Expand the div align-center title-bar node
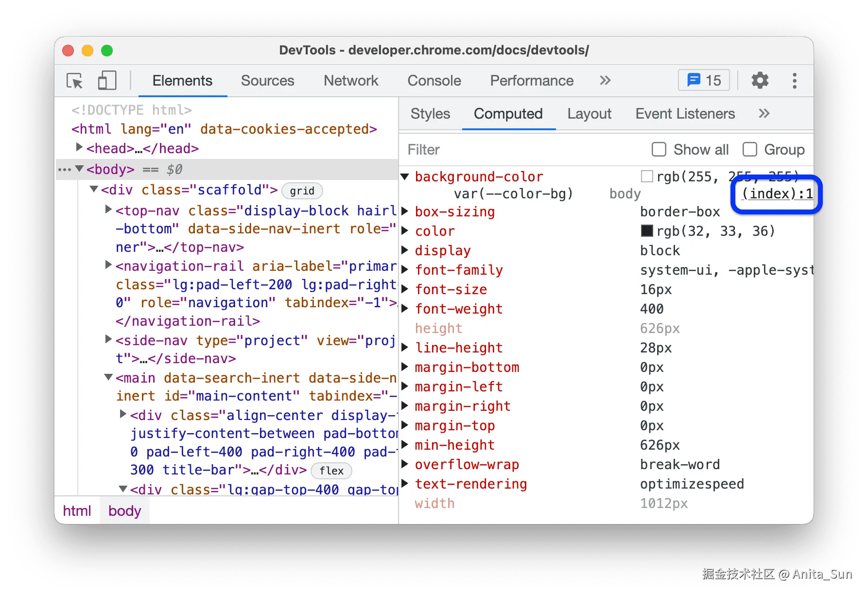This screenshot has width=868, height=596. click(x=123, y=414)
